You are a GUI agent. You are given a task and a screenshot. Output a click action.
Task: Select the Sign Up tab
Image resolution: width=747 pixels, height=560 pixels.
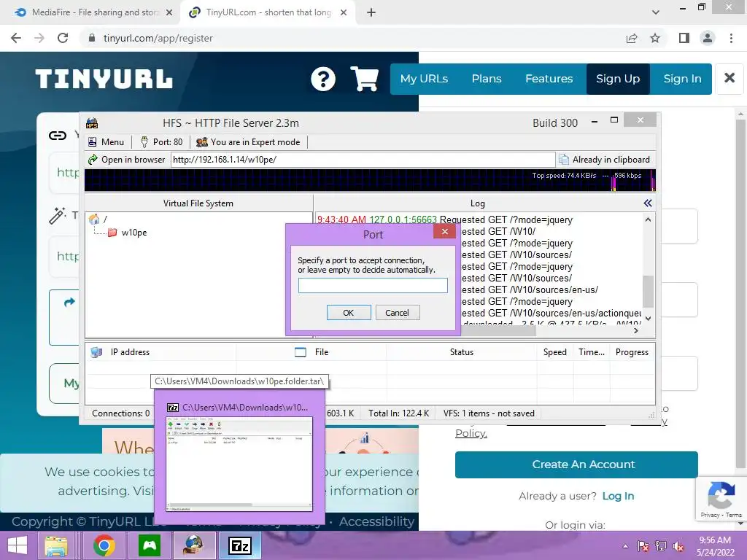(x=618, y=79)
